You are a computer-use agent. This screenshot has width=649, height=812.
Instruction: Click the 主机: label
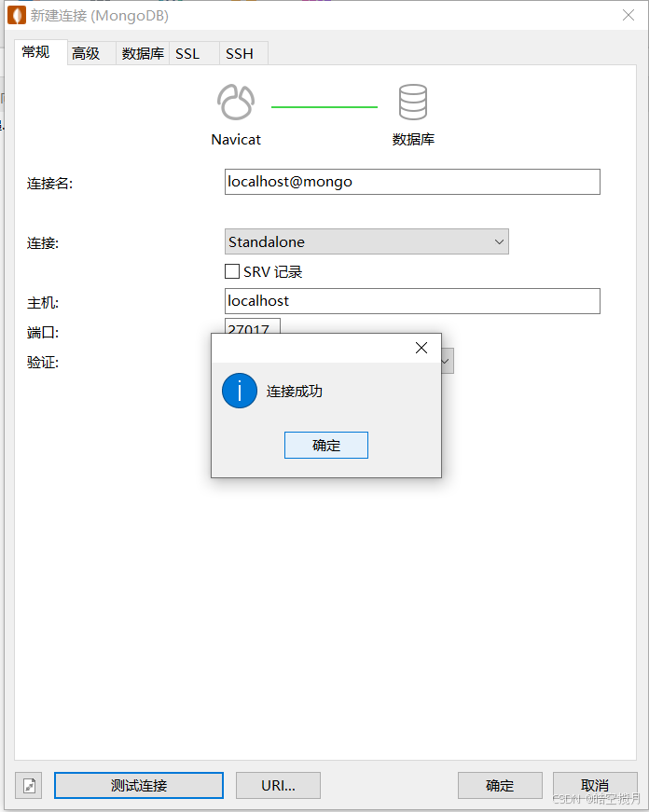click(43, 302)
